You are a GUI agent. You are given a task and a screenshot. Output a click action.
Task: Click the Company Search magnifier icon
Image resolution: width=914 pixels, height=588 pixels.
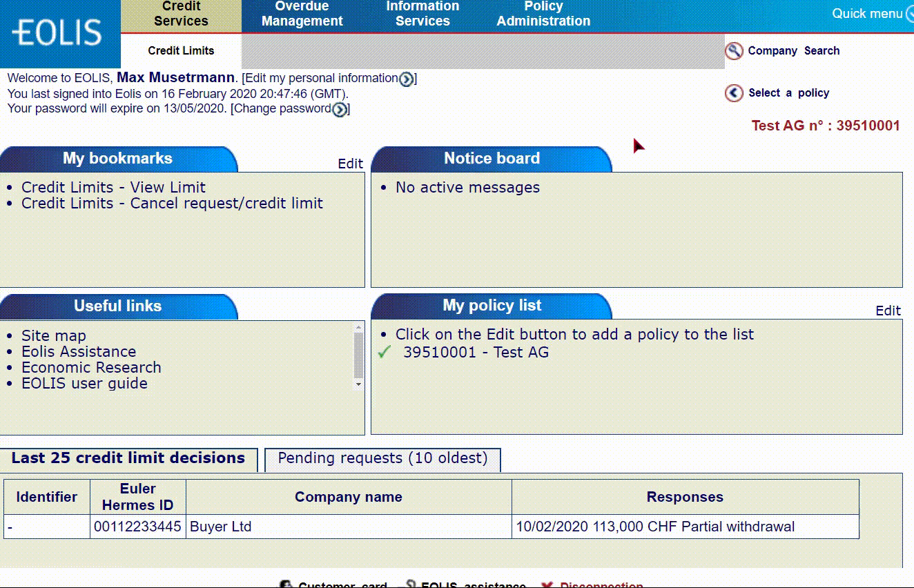tap(734, 51)
